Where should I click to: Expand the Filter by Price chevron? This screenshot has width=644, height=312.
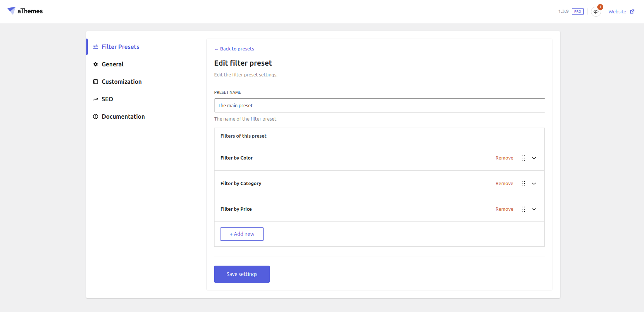pyautogui.click(x=534, y=209)
